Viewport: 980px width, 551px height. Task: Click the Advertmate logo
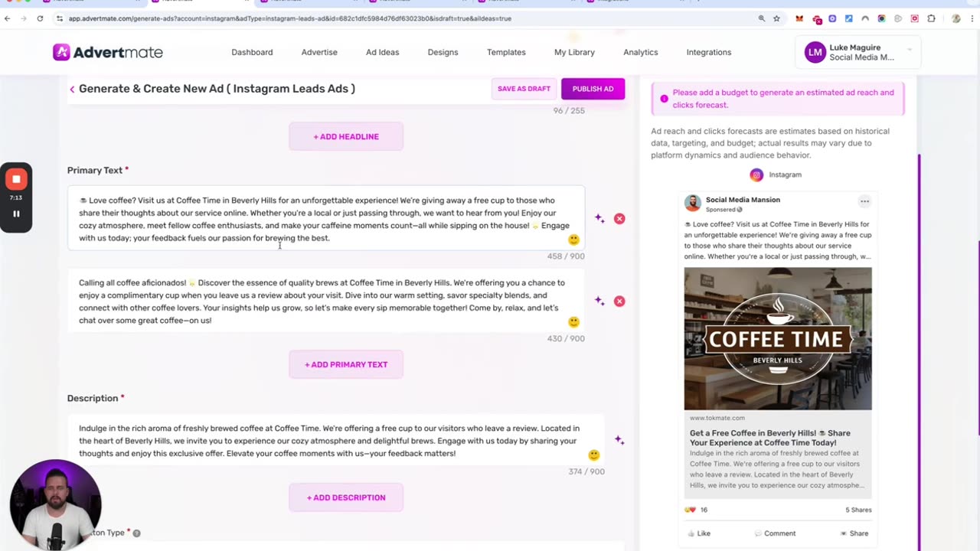108,52
